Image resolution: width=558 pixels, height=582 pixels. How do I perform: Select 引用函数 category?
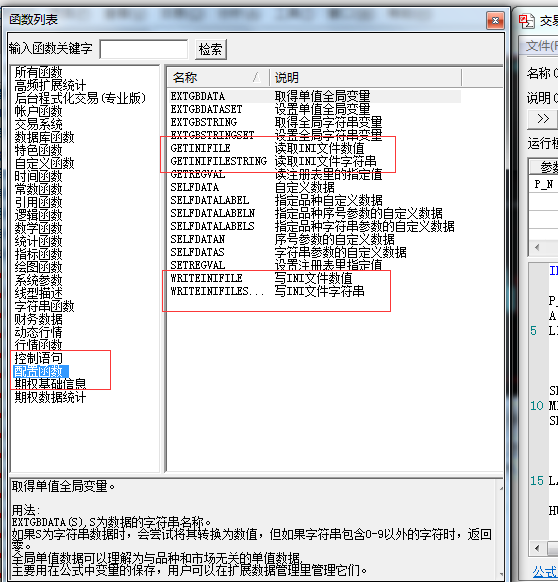(38, 202)
